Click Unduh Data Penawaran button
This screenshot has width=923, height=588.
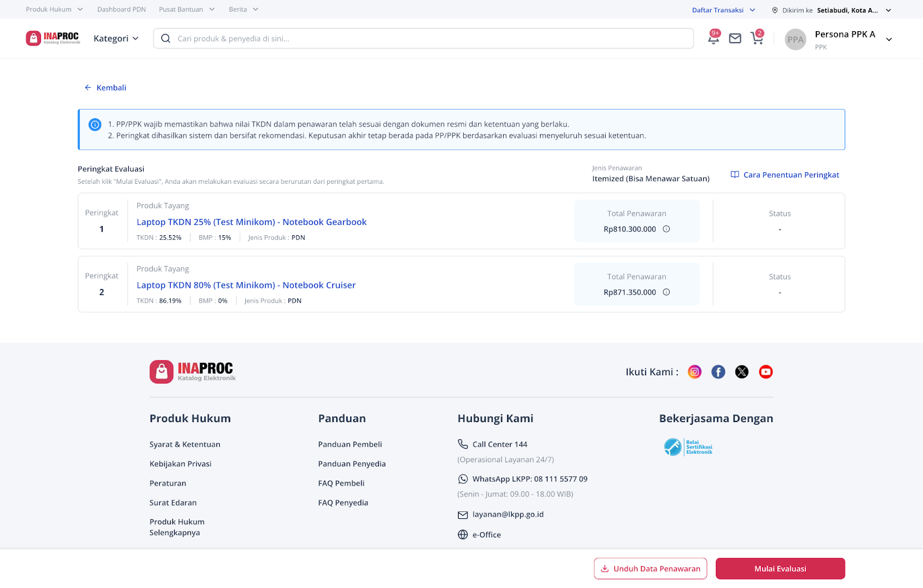650,568
